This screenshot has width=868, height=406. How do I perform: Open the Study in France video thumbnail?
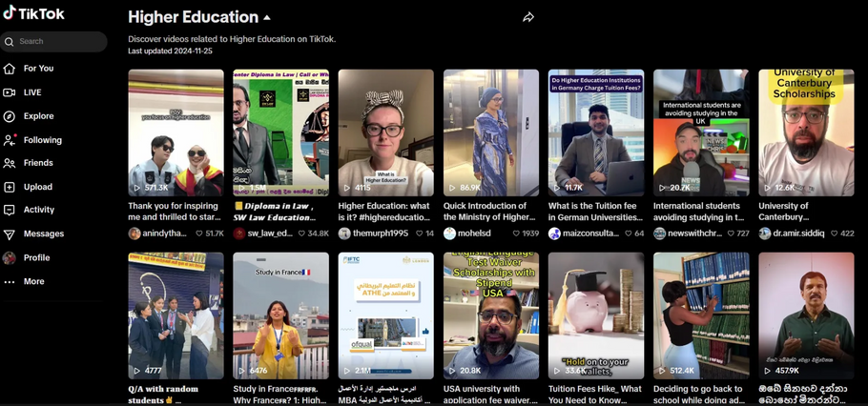tap(280, 315)
